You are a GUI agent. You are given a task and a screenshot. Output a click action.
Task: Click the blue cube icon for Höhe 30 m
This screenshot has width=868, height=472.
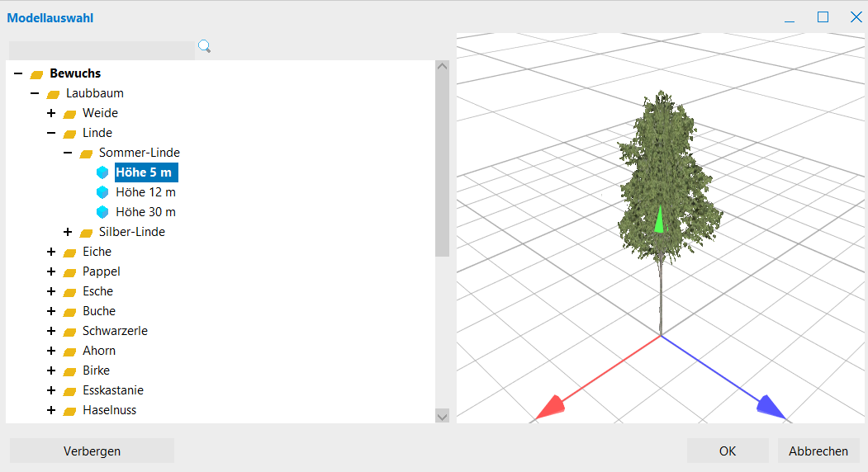tap(102, 212)
